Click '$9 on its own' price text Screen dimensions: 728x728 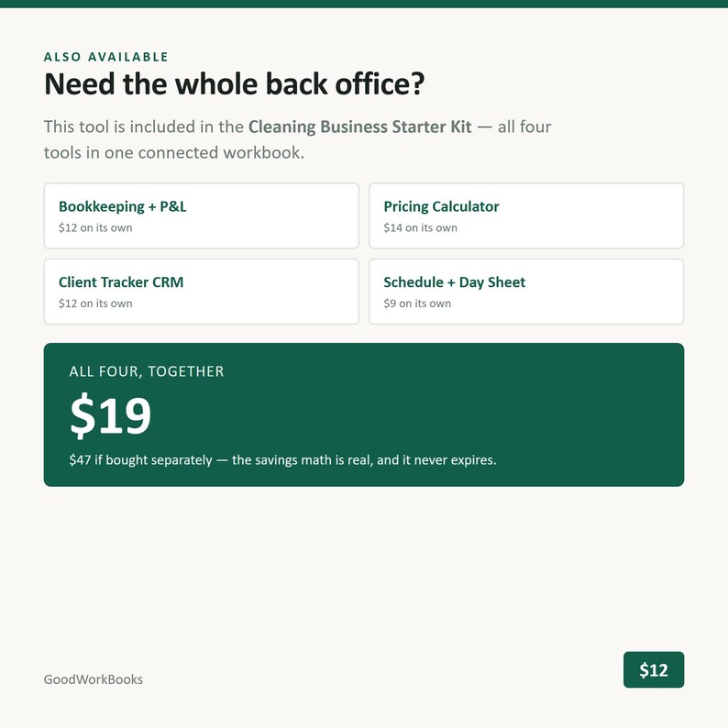(417, 303)
